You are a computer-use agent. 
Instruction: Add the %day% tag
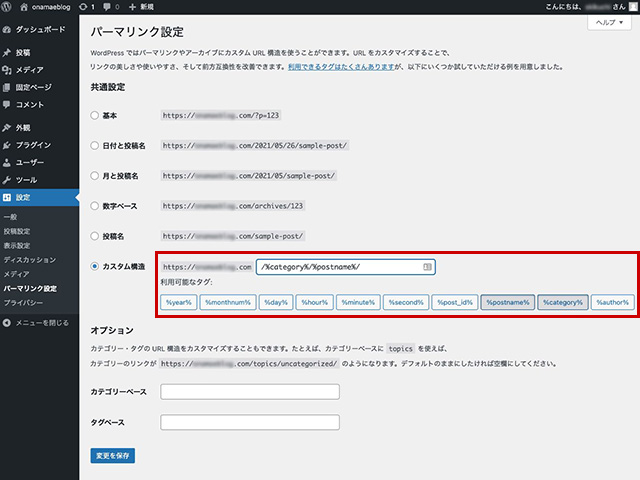[276, 302]
